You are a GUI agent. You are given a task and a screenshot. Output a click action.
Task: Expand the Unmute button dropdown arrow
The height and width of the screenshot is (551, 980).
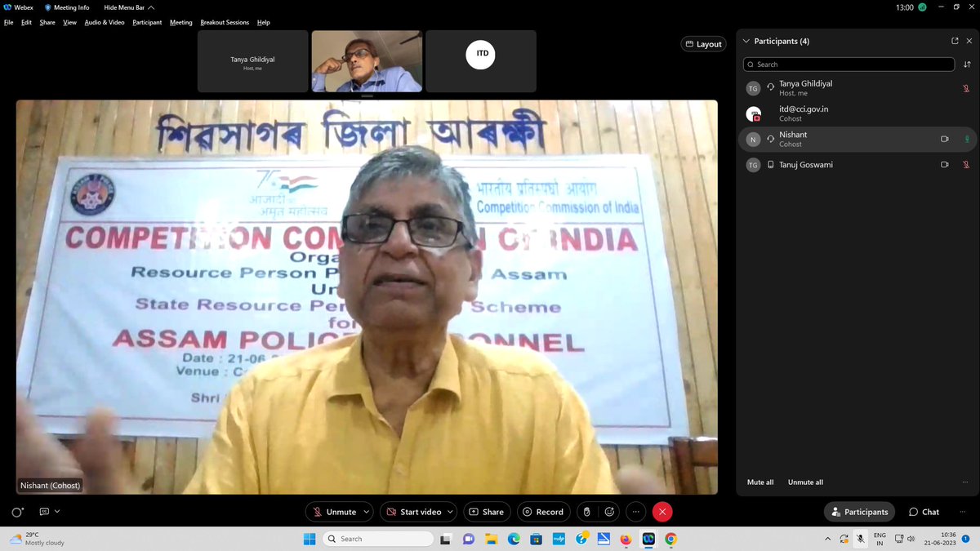[365, 512]
